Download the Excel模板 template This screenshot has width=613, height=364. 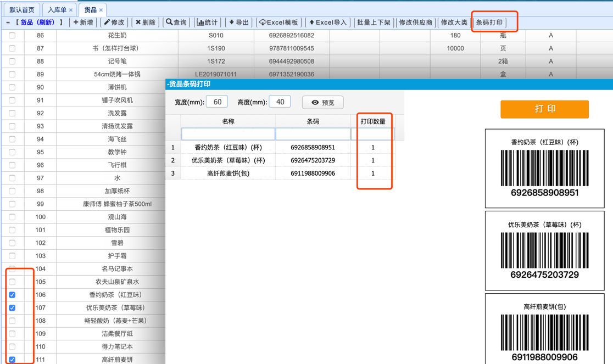[278, 23]
